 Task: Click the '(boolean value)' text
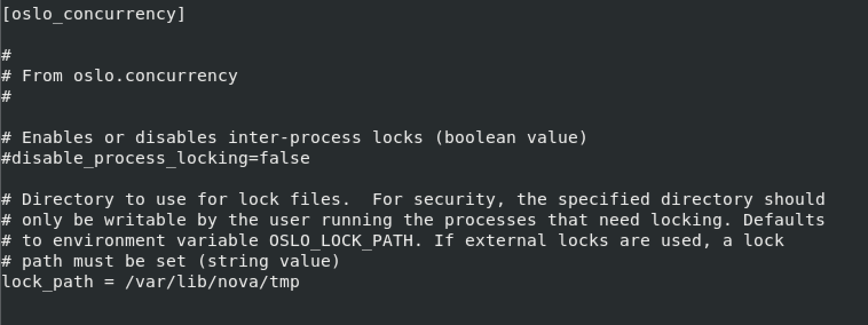click(511, 137)
